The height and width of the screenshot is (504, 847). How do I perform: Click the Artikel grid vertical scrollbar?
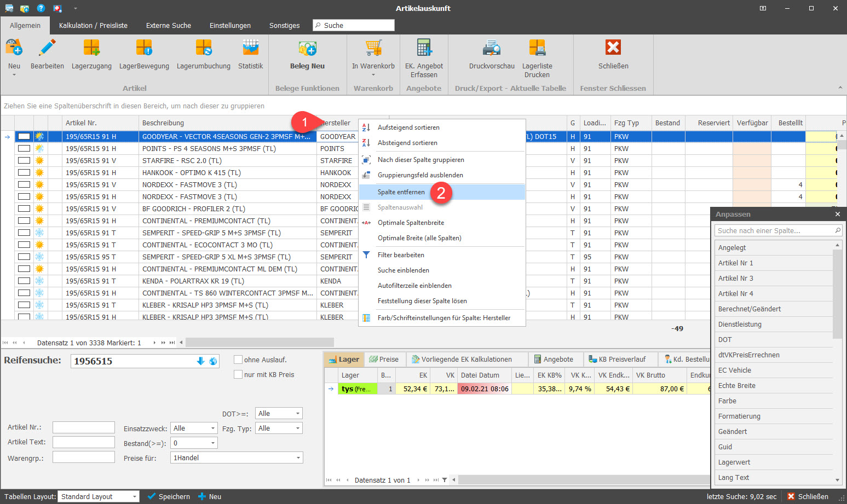click(x=842, y=145)
